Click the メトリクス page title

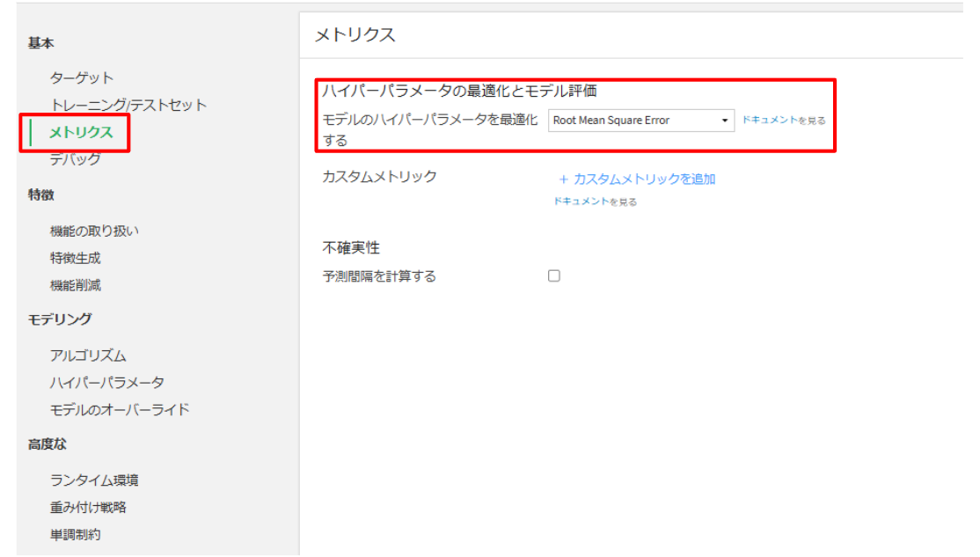click(x=355, y=35)
